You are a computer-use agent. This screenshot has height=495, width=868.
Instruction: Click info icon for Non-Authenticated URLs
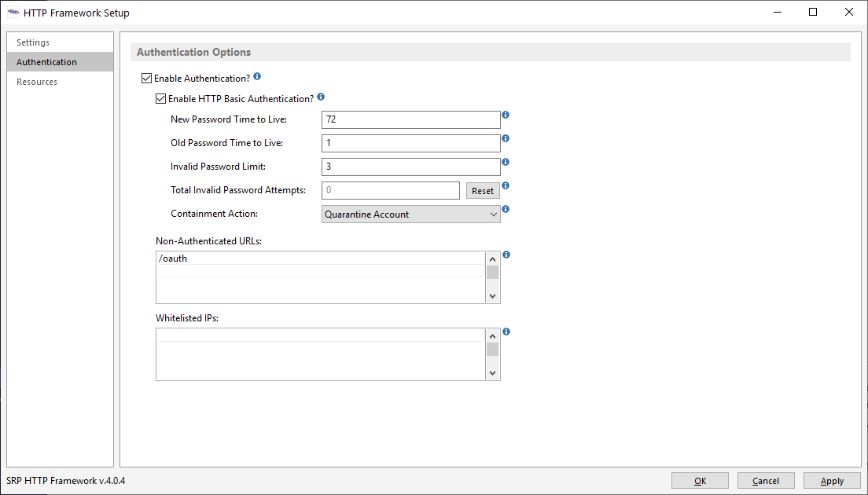coord(506,255)
